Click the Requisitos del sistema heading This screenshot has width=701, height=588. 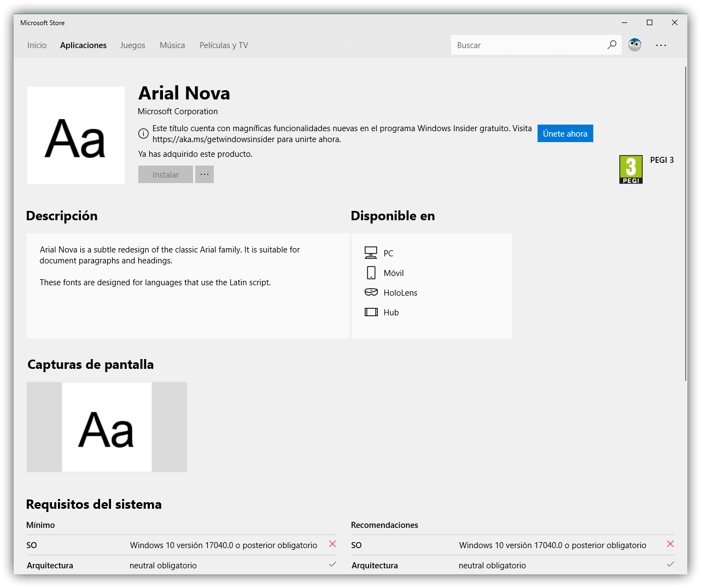[94, 504]
